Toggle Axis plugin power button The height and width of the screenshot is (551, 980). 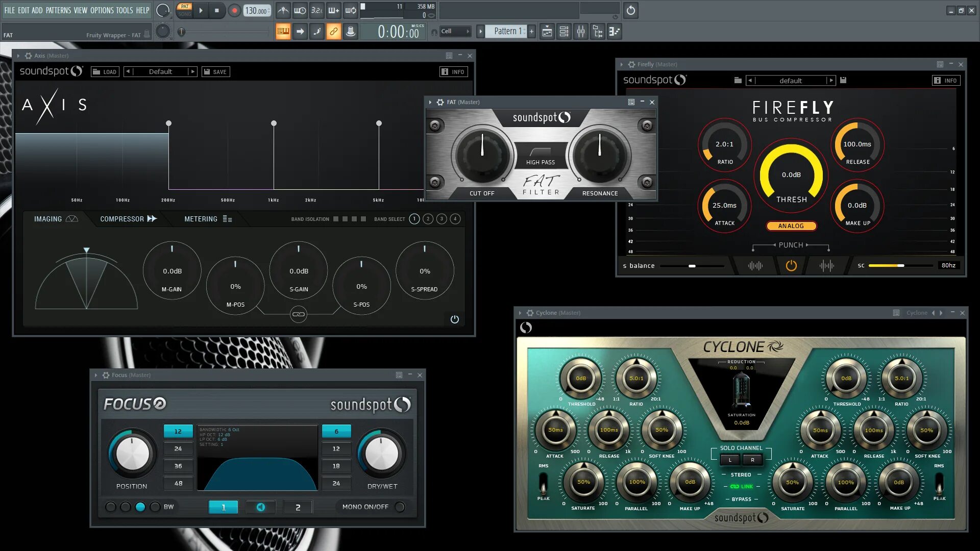tap(454, 319)
